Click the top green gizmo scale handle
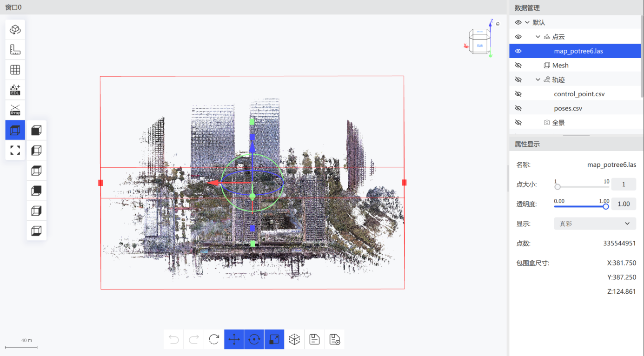This screenshot has height=356, width=644. tap(252, 122)
